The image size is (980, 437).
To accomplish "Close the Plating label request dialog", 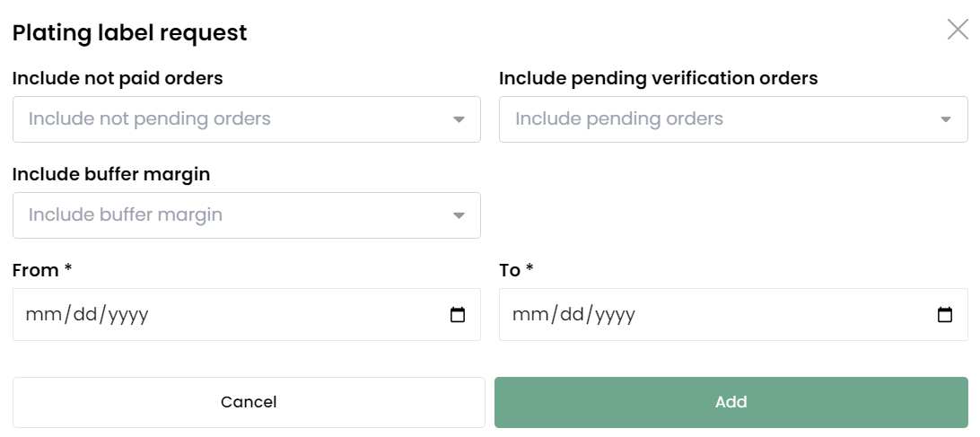I will point(958,30).
